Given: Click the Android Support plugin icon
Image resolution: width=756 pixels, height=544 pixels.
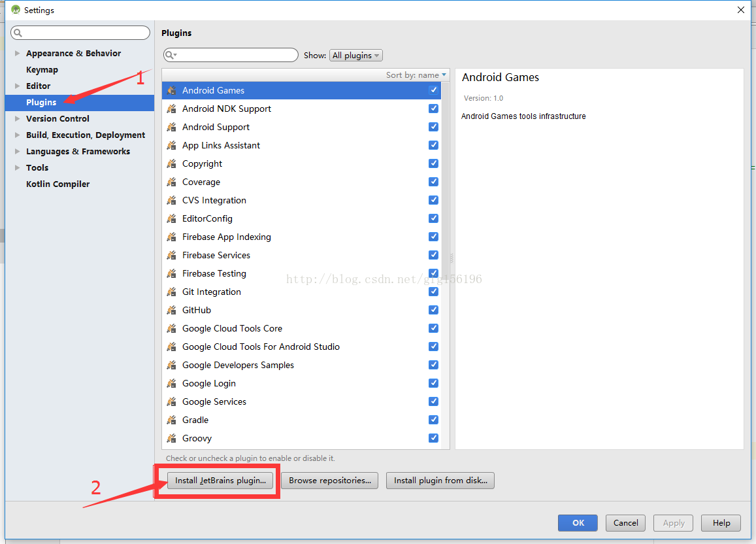Looking at the screenshot, I should coord(171,127).
